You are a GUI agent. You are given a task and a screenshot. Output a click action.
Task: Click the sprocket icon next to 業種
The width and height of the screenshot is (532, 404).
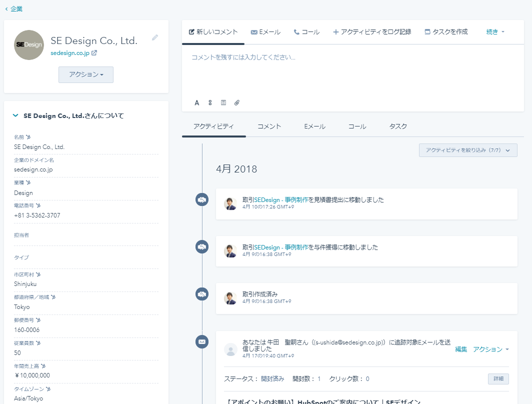click(28, 182)
